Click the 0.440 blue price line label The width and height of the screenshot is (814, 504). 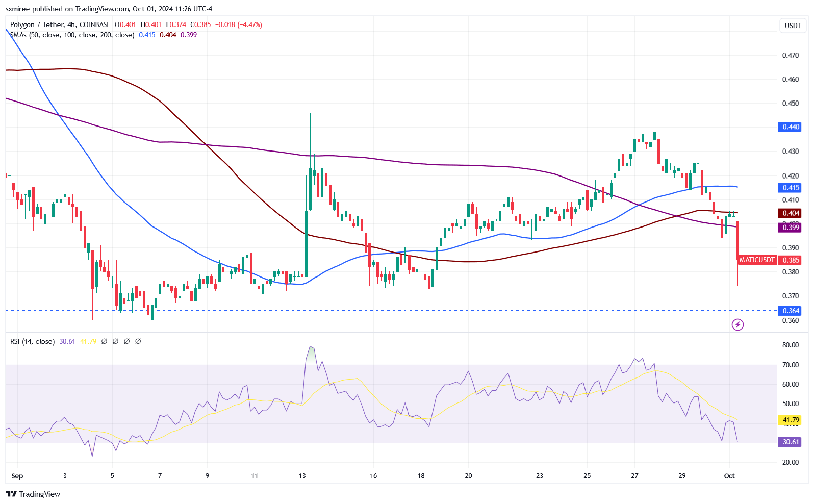point(791,127)
